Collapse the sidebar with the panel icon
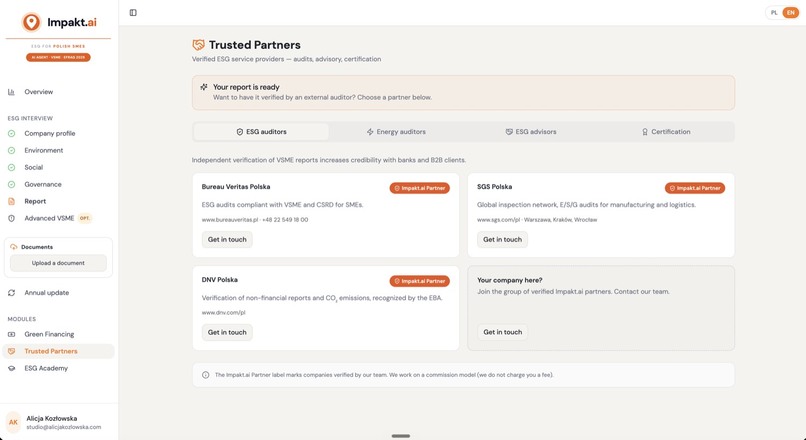This screenshot has width=806, height=440. coord(133,13)
